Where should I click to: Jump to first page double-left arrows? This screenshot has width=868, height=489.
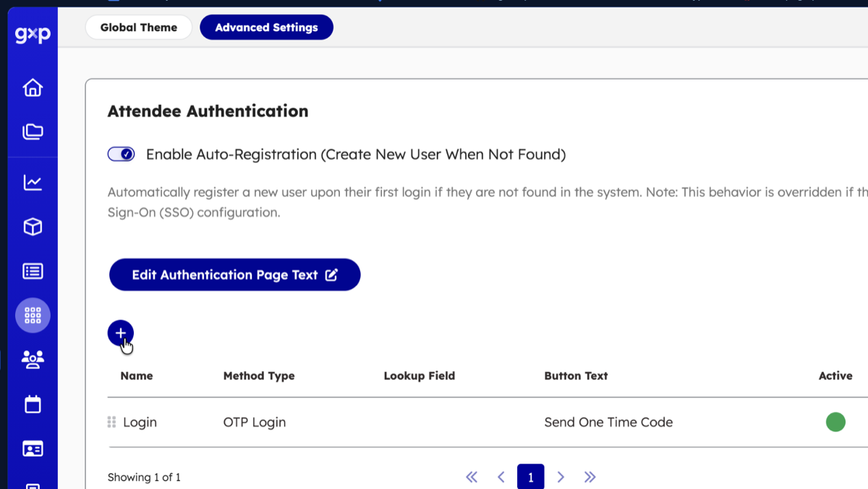(x=472, y=477)
